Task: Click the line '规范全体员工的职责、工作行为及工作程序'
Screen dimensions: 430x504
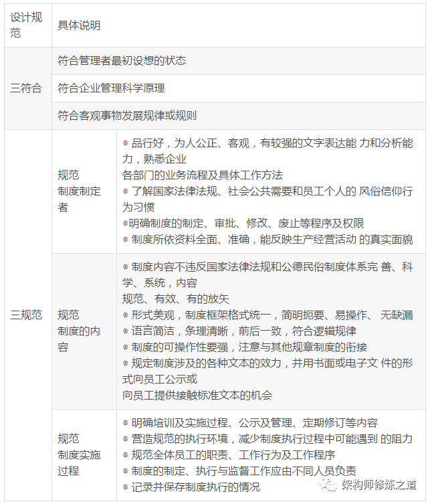Action: point(229,455)
